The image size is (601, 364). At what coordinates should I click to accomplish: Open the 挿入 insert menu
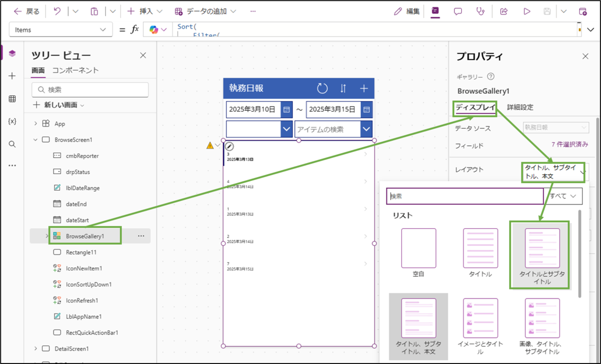click(144, 11)
